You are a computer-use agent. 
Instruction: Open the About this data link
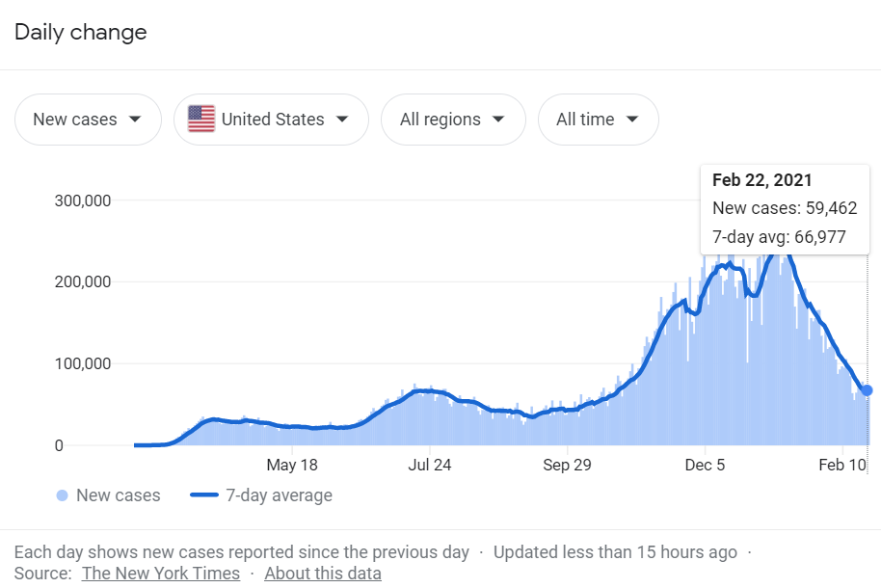coord(323,574)
